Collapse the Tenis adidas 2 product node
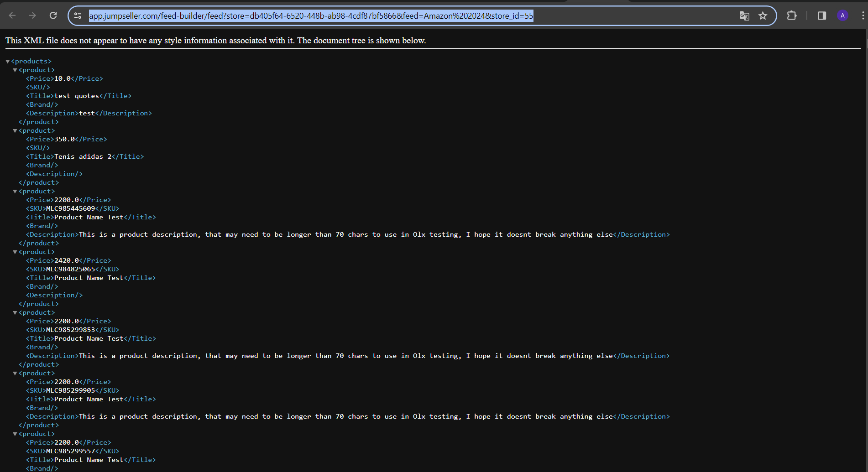 pos(15,130)
